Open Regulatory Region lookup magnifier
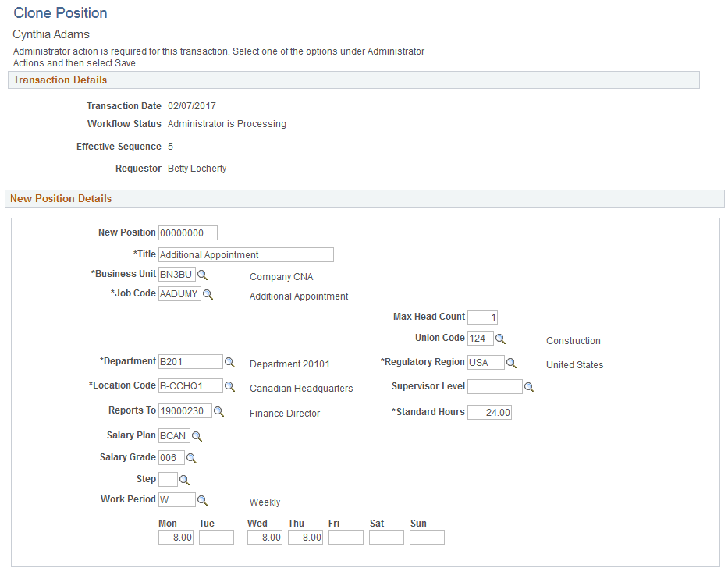 coord(511,363)
